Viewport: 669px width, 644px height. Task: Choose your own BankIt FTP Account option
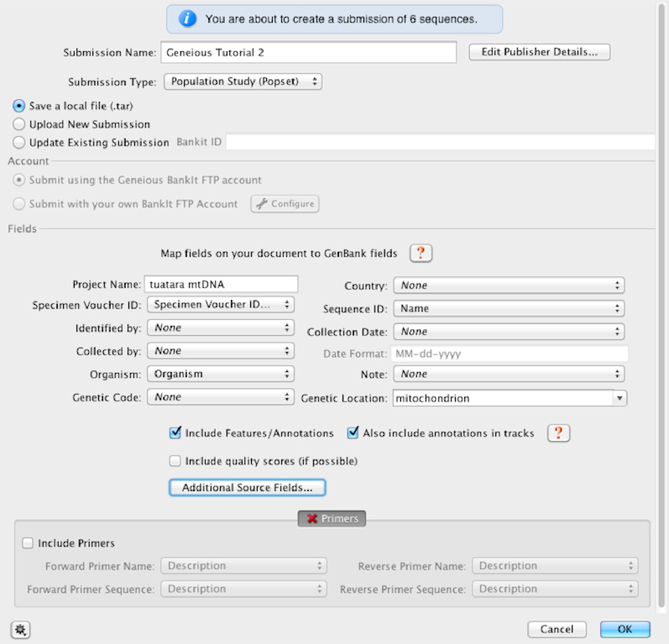coord(19,204)
